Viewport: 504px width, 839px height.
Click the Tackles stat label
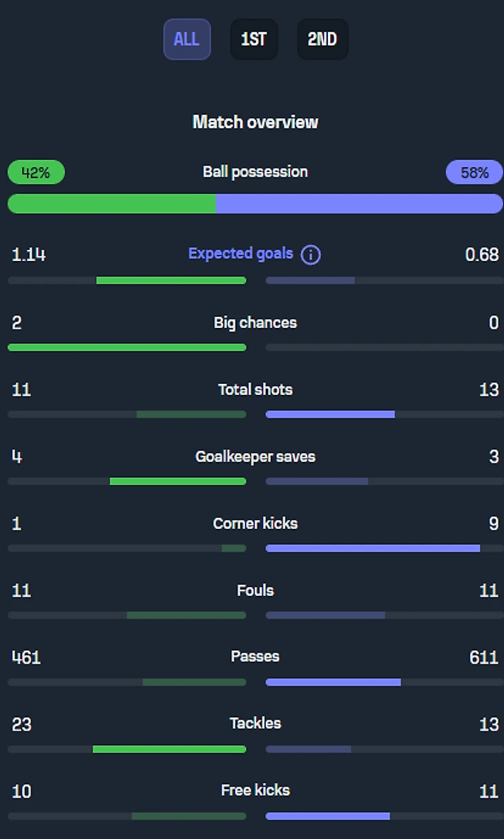pyautogui.click(x=255, y=723)
